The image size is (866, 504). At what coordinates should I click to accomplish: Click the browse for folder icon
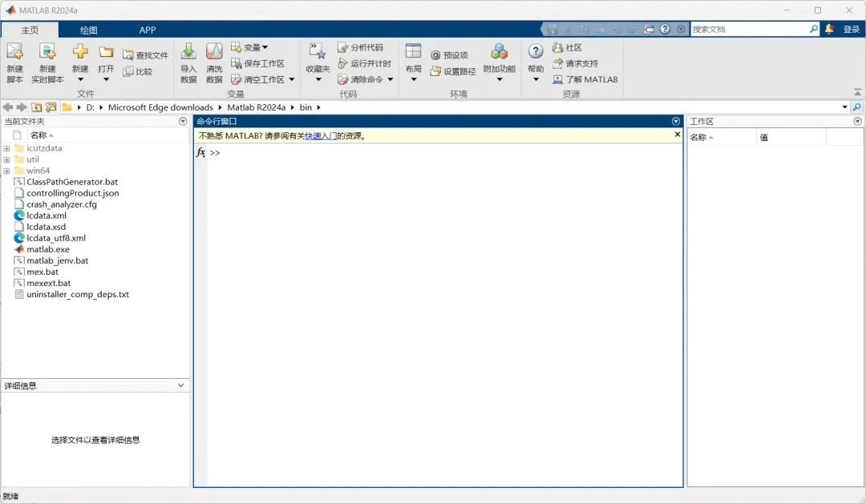coord(51,107)
